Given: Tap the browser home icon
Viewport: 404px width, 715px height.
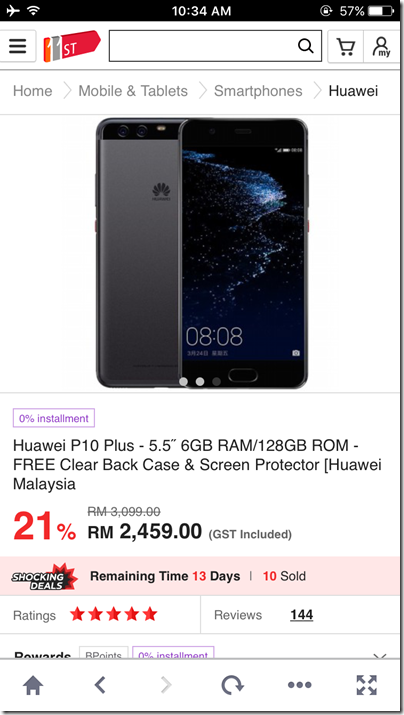Looking at the screenshot, I should (x=33, y=685).
